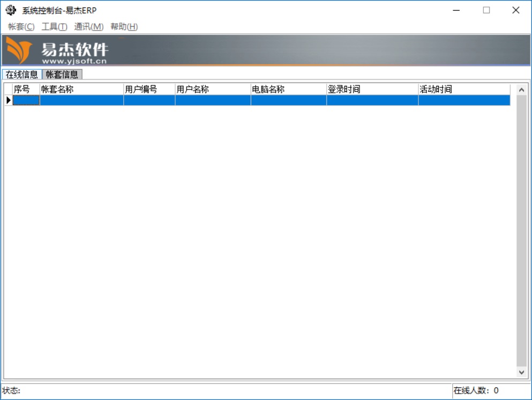
Task: Open the 帮助(H) menu
Action: pos(124,27)
